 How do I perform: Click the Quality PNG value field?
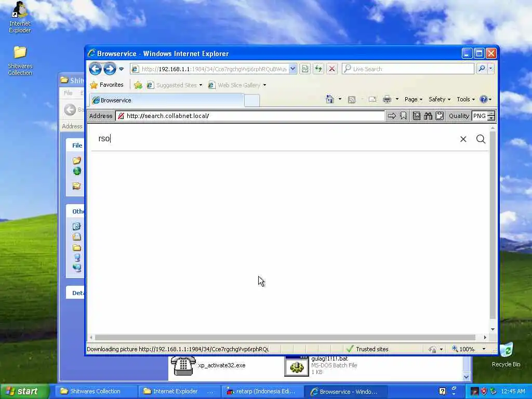(480, 116)
